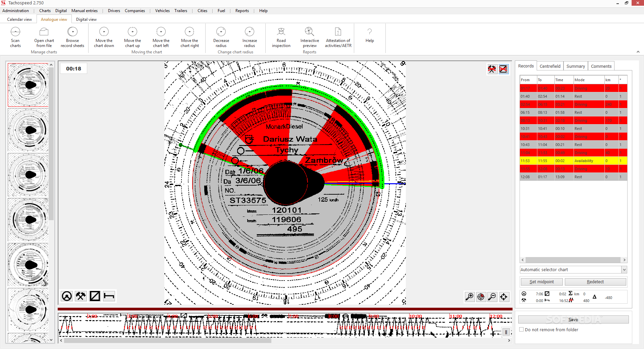The image size is (644, 349).
Task: Select the Availability record row
Action: [573, 161]
